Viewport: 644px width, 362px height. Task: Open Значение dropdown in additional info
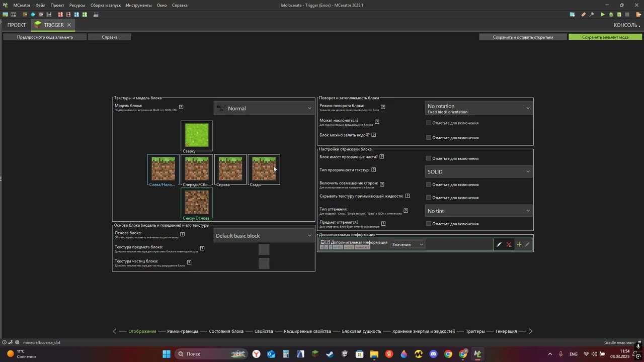click(x=408, y=245)
